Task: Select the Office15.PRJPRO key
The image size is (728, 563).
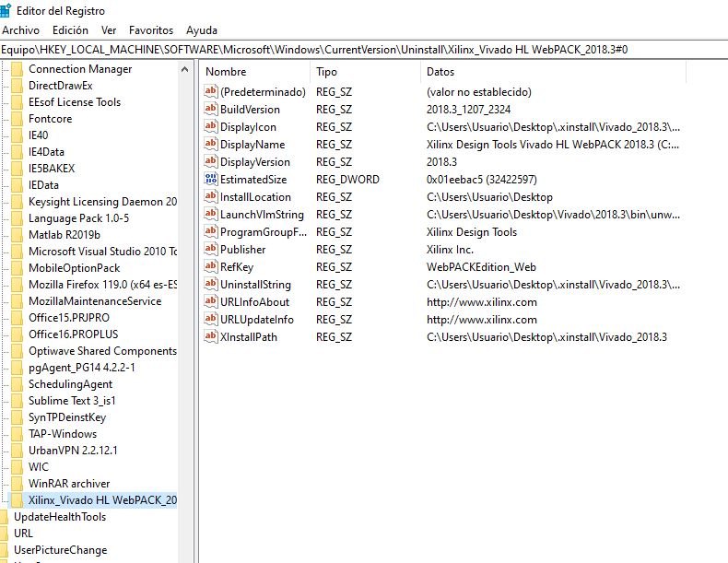Action: pos(69,318)
